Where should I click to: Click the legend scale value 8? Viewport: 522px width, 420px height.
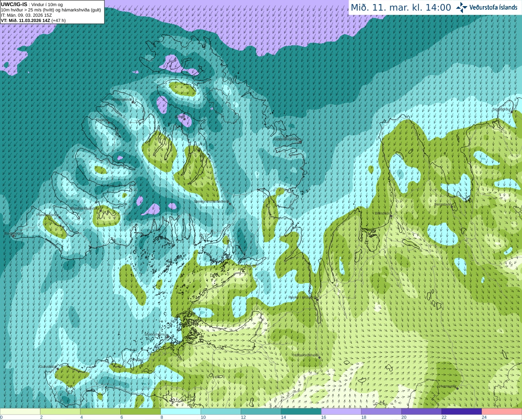pyautogui.click(x=162, y=417)
